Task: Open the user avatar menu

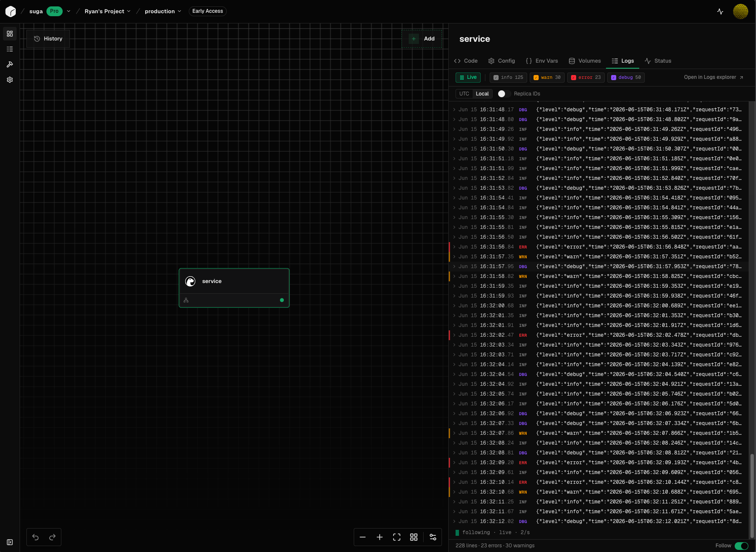Action: [741, 12]
